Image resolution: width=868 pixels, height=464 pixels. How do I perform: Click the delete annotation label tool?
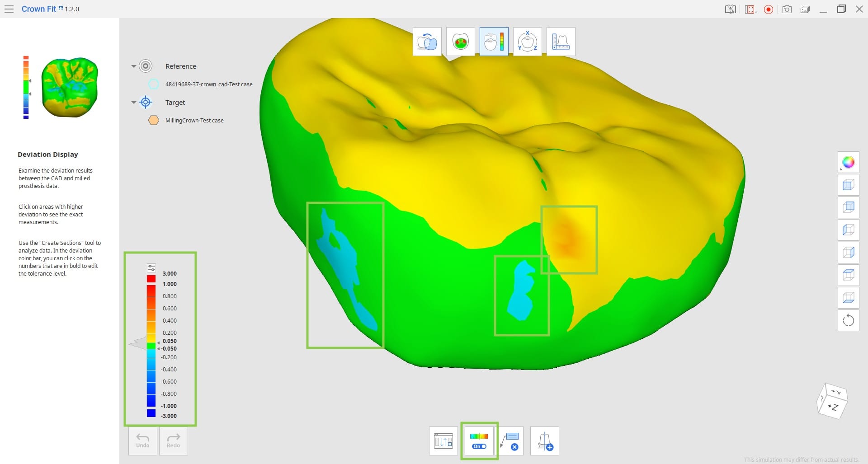coord(511,441)
